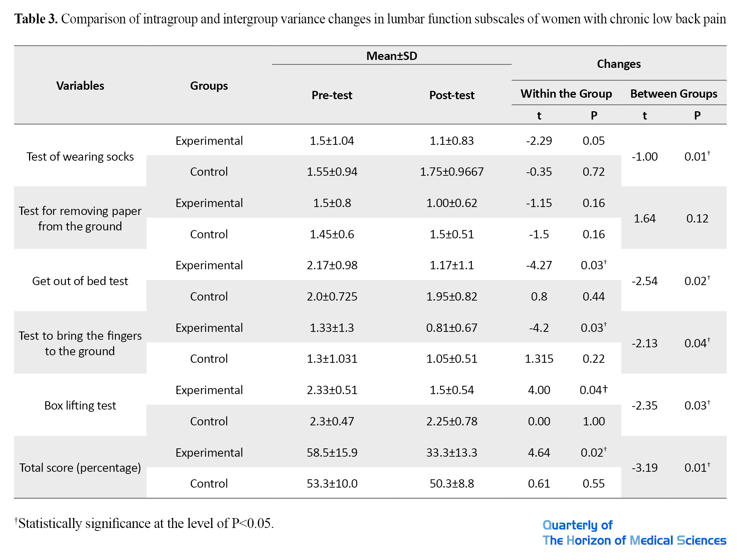Select the Box lifting test row label

(80, 405)
